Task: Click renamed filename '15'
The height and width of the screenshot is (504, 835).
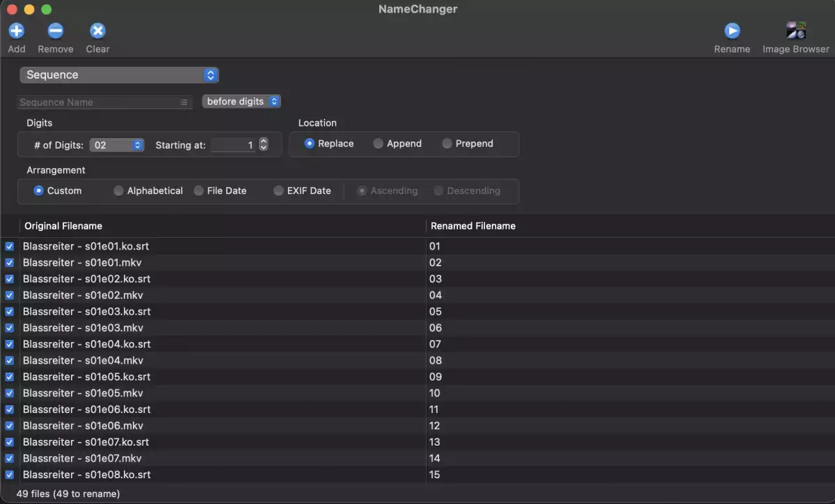Action: click(x=435, y=475)
